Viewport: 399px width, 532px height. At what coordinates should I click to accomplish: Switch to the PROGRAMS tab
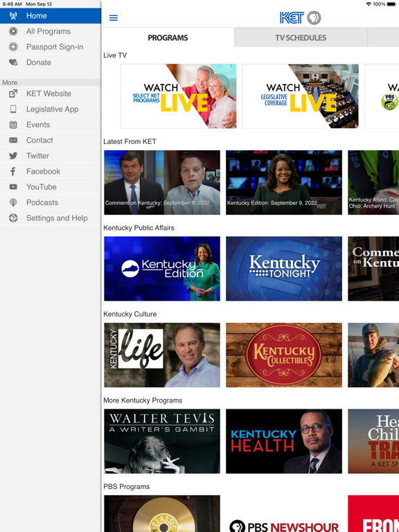pos(168,37)
